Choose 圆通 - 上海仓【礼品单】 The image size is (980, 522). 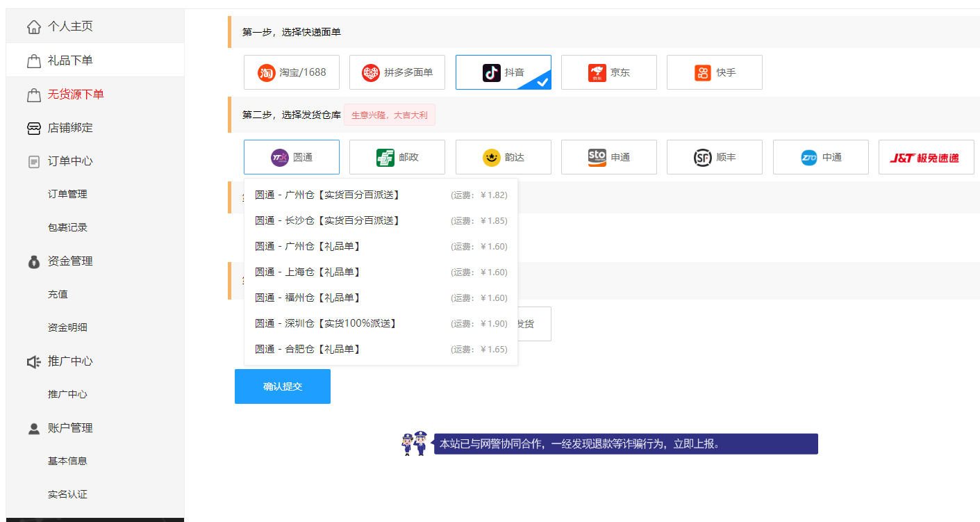tap(381, 272)
